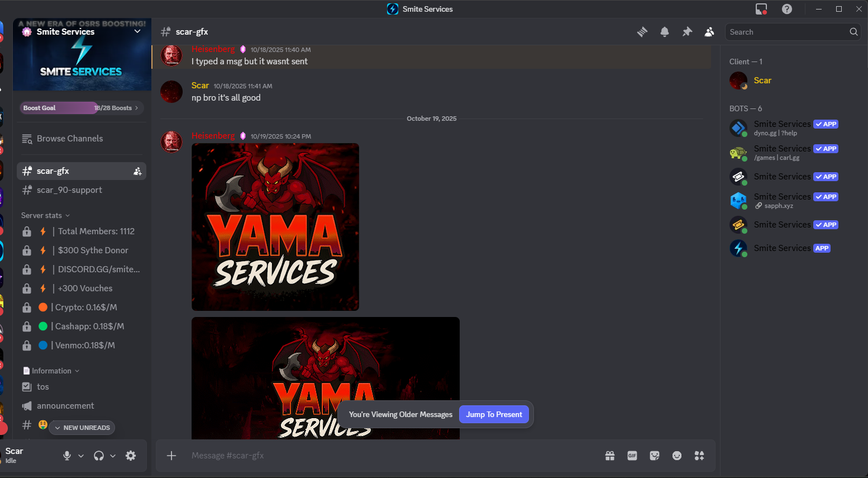Open the Boost Goal progress bar
This screenshot has height=478, width=868.
82,108
